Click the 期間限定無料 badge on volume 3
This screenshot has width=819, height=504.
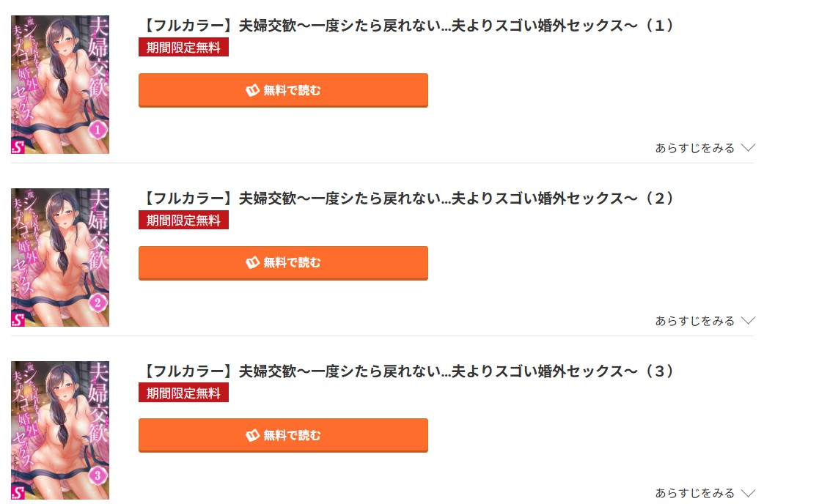183,393
